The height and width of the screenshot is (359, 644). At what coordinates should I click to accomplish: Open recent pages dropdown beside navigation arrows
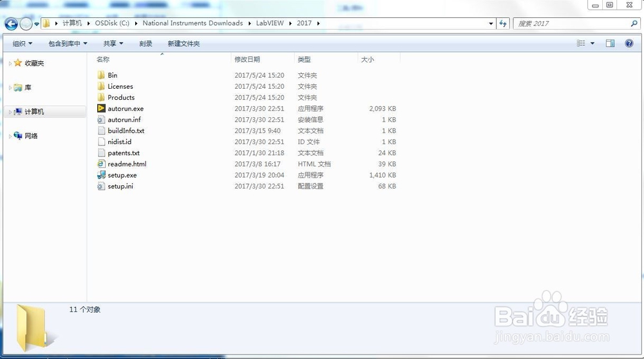coord(37,24)
